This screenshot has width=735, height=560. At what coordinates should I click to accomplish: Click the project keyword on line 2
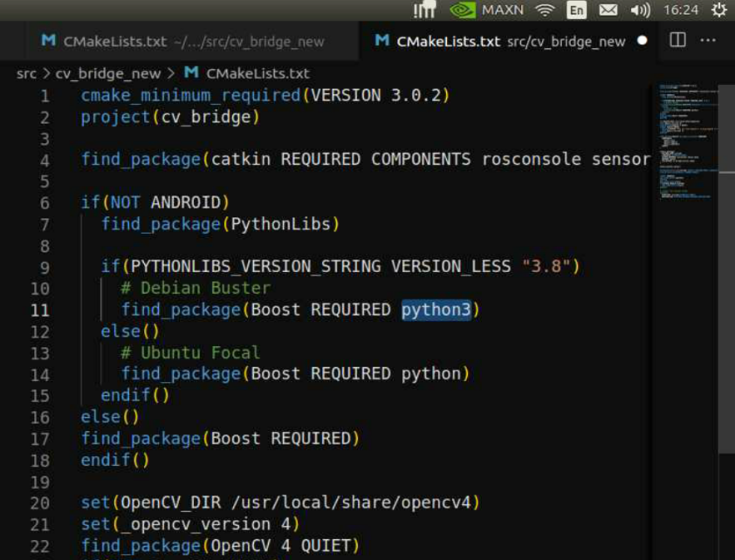(115, 117)
